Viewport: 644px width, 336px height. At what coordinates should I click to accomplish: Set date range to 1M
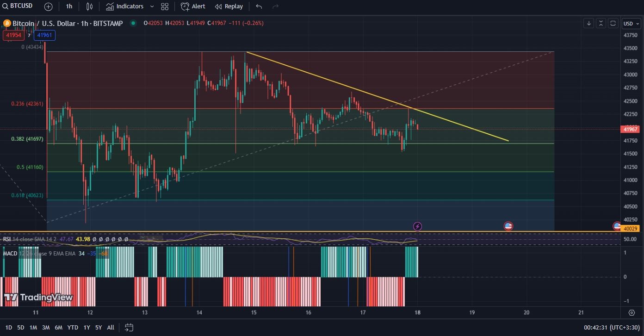(33, 327)
